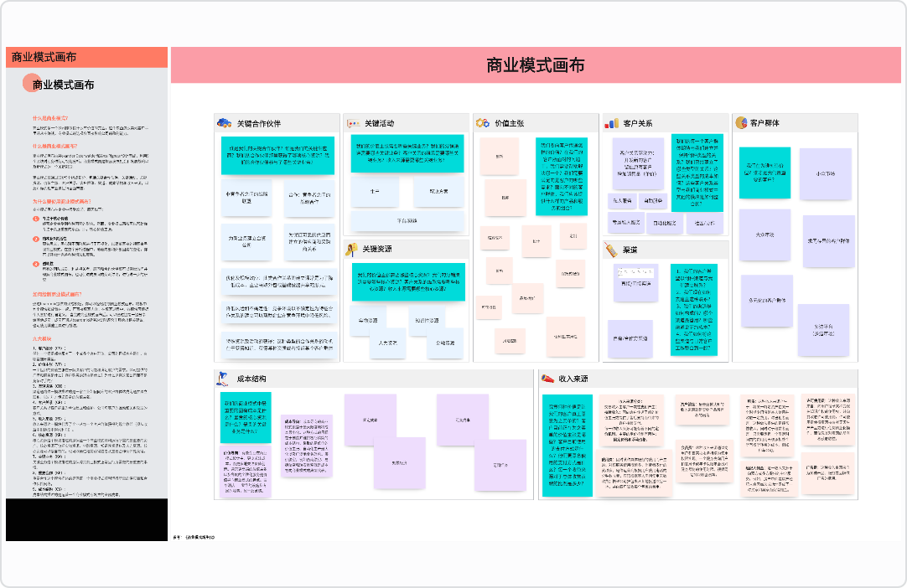Select the teal question note under 收入来源
Viewport: 907px width, 588px height.
point(567,446)
